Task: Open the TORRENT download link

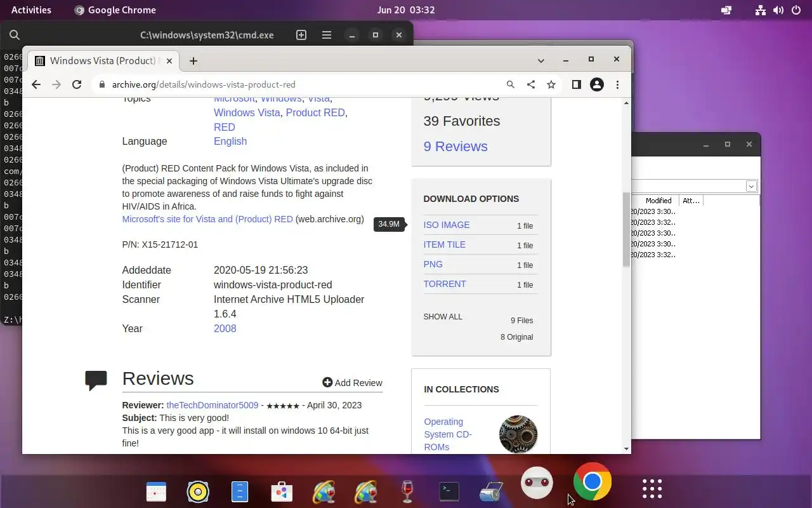Action: pos(445,284)
